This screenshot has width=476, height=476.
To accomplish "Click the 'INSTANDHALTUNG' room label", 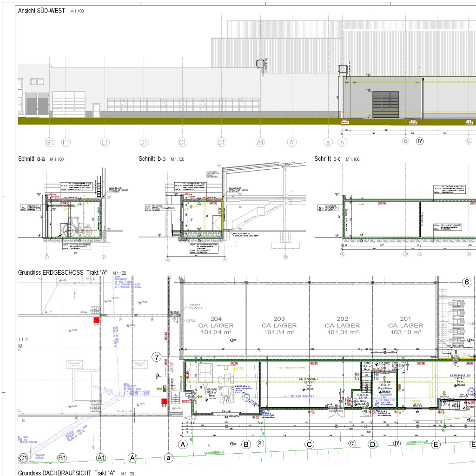I will click(460, 376).
